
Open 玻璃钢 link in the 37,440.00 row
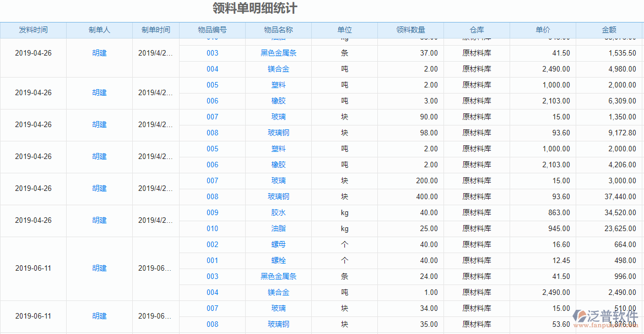278,196
